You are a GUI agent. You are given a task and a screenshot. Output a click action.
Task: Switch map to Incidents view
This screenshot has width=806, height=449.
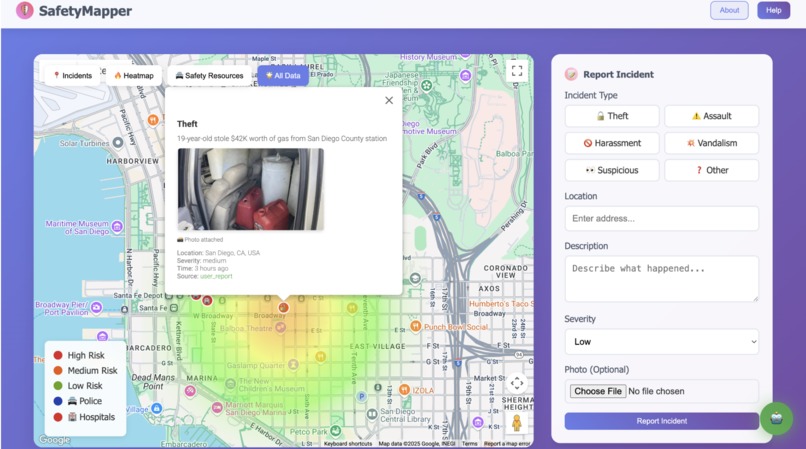point(72,76)
